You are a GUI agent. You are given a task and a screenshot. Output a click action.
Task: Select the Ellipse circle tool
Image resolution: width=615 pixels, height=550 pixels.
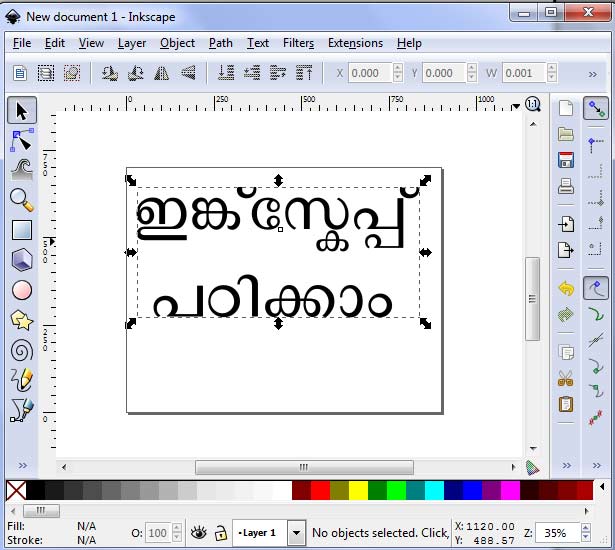pyautogui.click(x=22, y=290)
